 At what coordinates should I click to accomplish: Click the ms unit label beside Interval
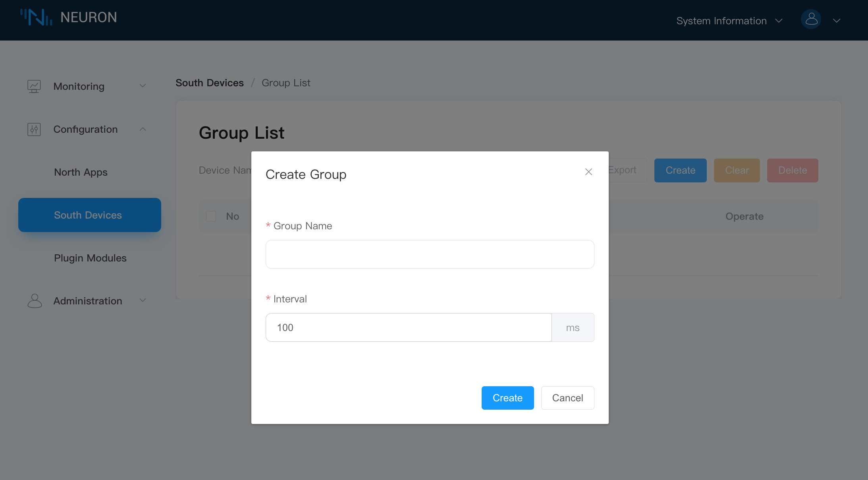pos(572,327)
